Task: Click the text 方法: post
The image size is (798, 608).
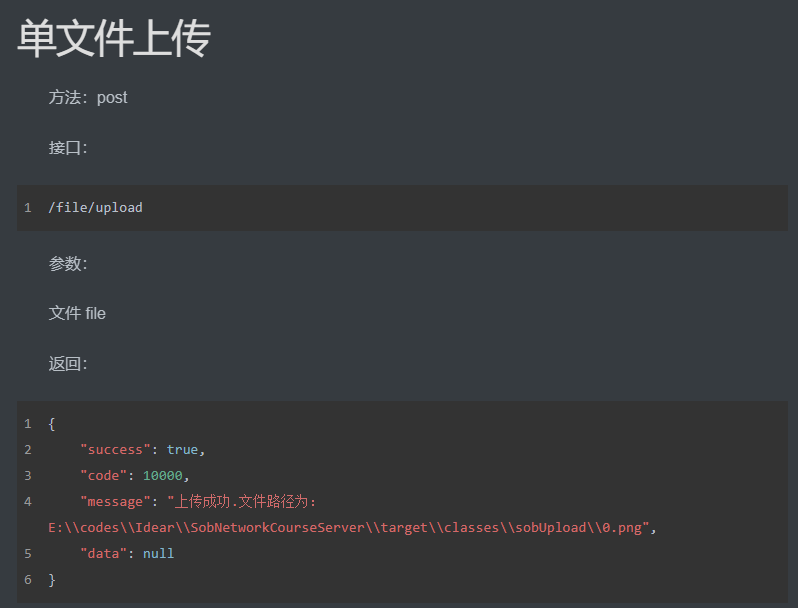Action: click(x=88, y=97)
